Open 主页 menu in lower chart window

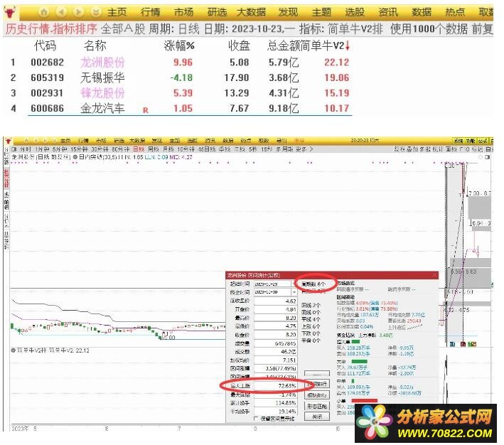click(x=65, y=141)
